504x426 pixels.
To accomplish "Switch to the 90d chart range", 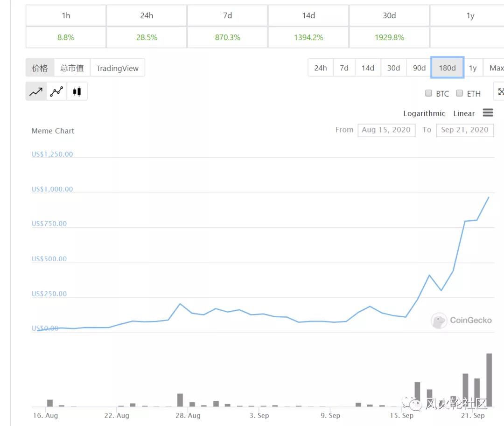I will [419, 68].
